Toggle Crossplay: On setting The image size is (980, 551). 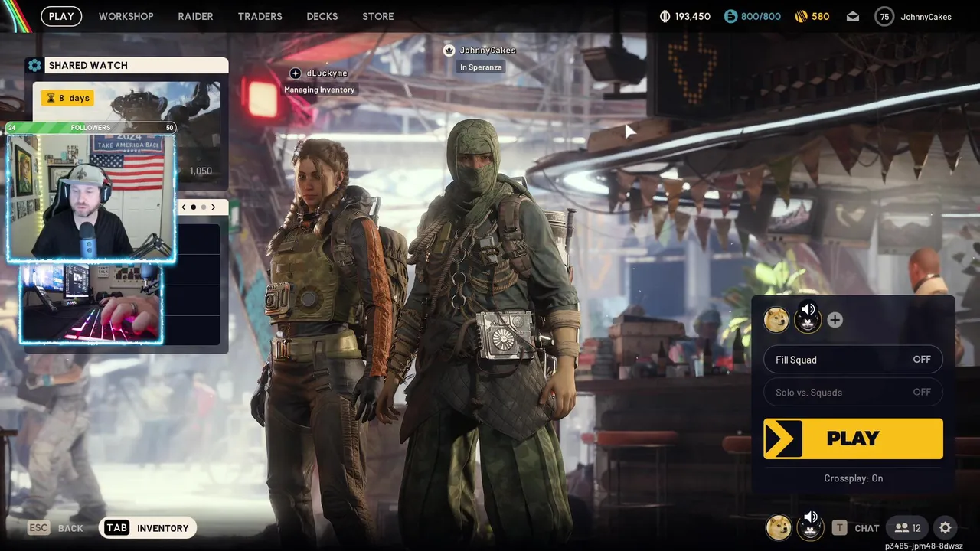pos(853,478)
